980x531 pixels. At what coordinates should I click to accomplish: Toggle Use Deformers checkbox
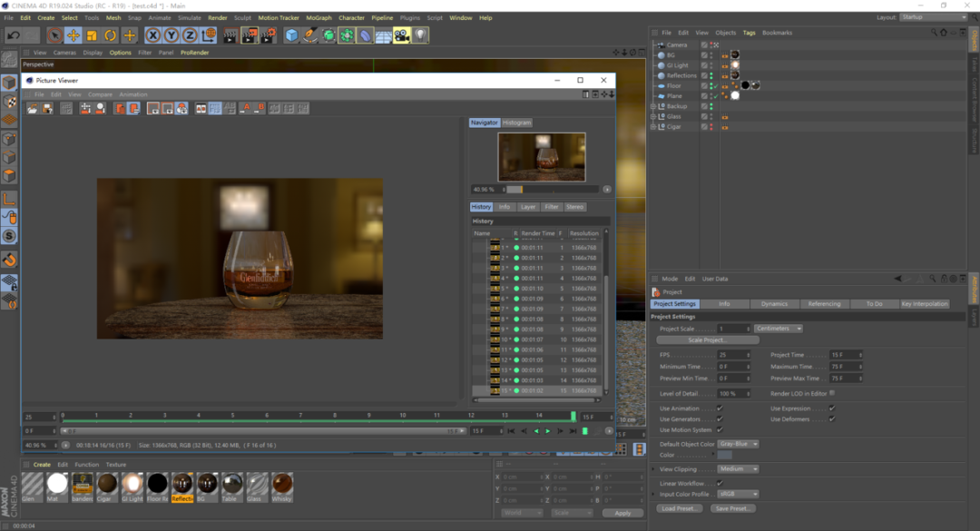(x=832, y=419)
